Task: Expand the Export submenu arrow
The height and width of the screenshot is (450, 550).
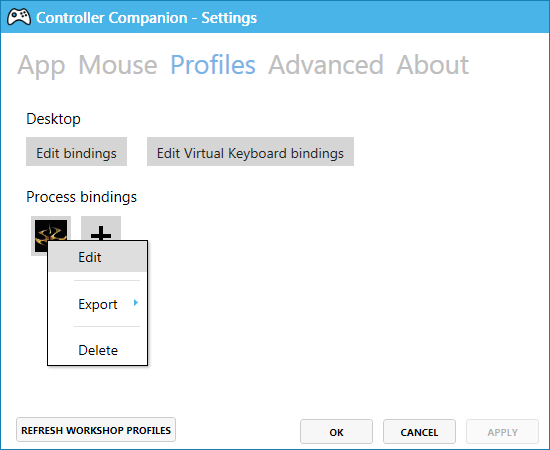Action: click(136, 303)
